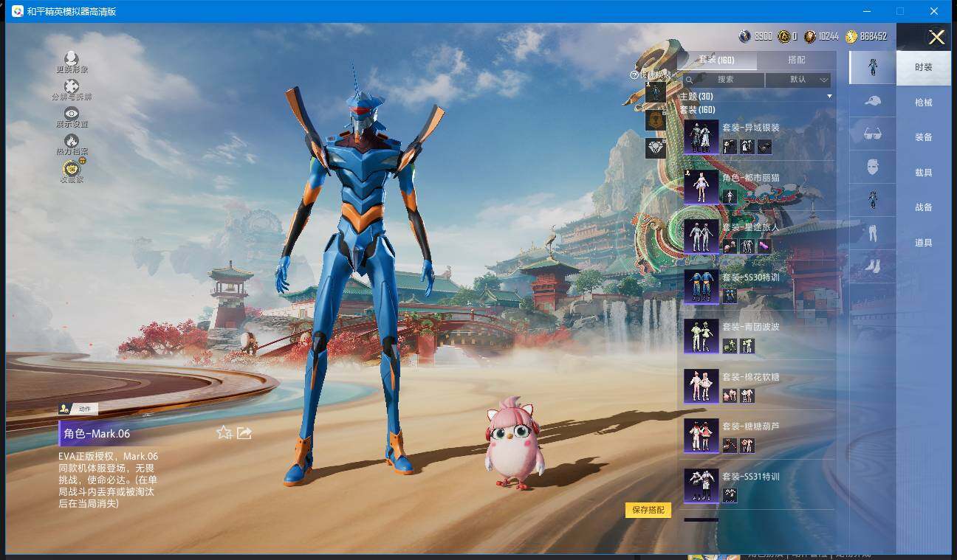Screen dimensions: 957x560
Task: Click the 动作 action tag button
Action: [78, 409]
